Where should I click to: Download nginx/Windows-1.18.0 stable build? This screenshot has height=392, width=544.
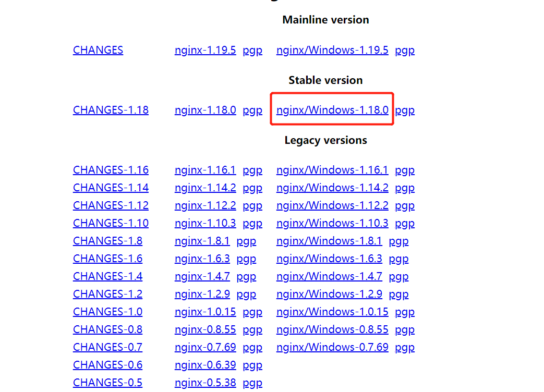click(332, 110)
